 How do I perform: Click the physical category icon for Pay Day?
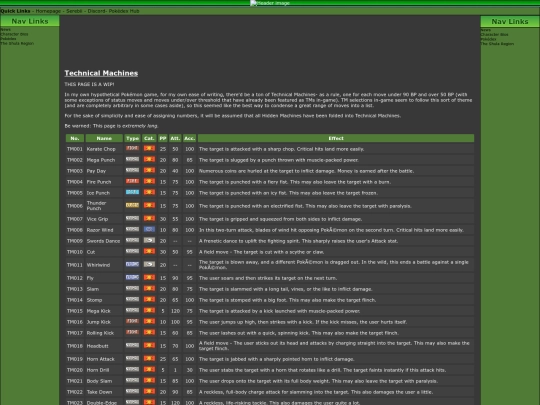(x=149, y=170)
